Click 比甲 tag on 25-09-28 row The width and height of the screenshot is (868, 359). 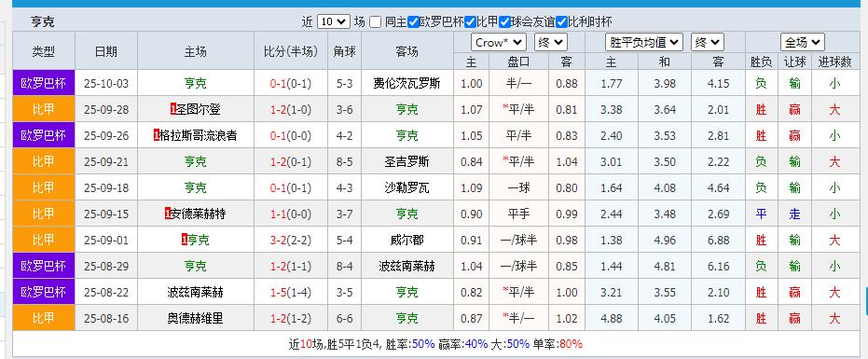point(43,110)
